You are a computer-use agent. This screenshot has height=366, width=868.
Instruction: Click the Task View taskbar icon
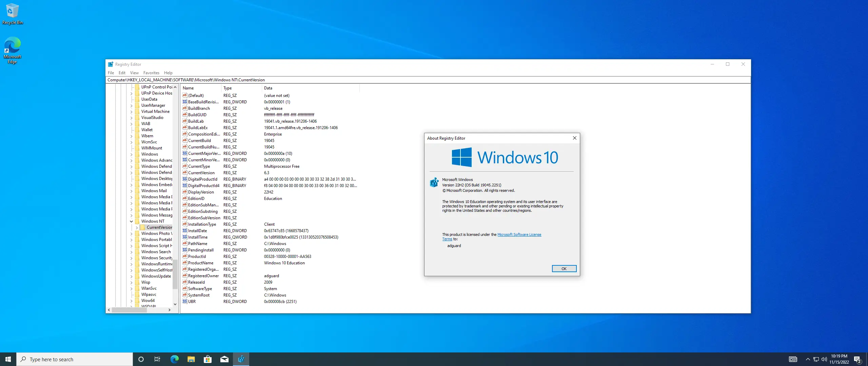tap(157, 359)
